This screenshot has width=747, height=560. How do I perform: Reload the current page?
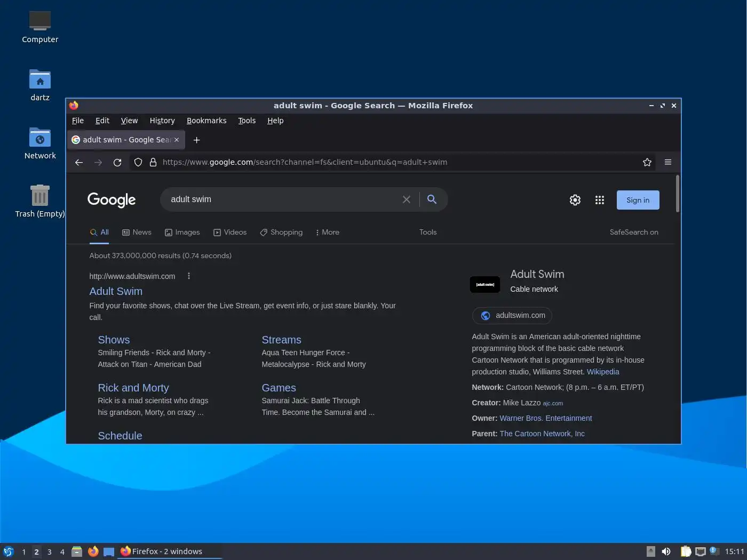coord(117,162)
